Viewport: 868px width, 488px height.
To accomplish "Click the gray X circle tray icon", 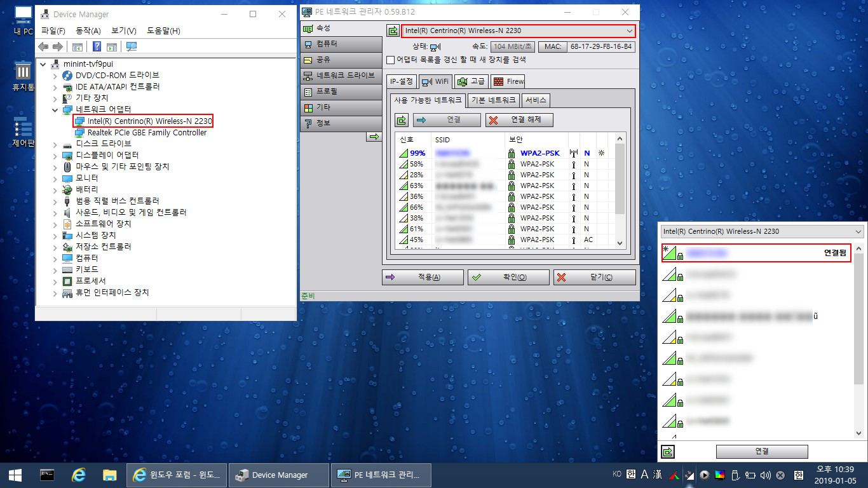I will (780, 475).
